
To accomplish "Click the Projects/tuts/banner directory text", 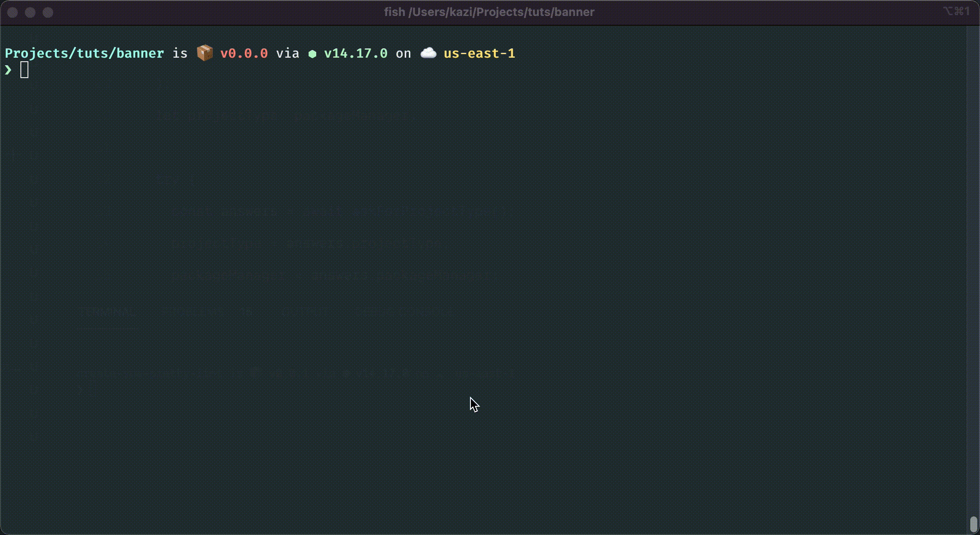I will coord(84,53).
